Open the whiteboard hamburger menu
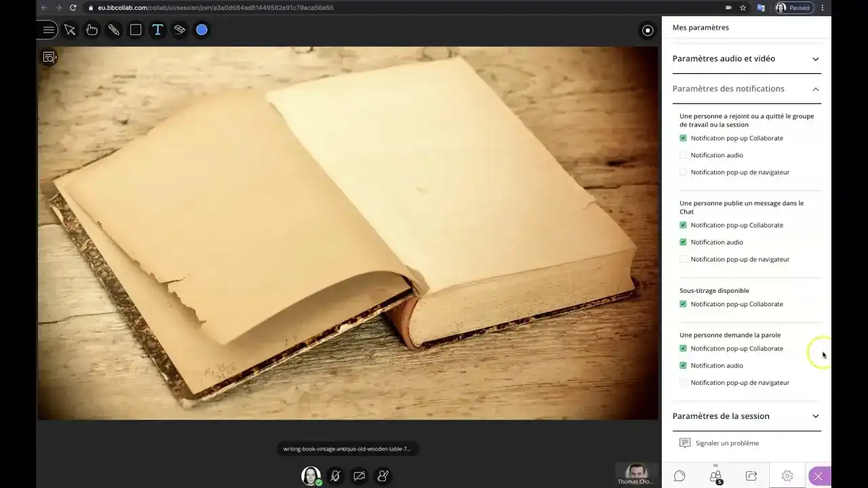Screen dimensions: 868x488 click(47, 30)
